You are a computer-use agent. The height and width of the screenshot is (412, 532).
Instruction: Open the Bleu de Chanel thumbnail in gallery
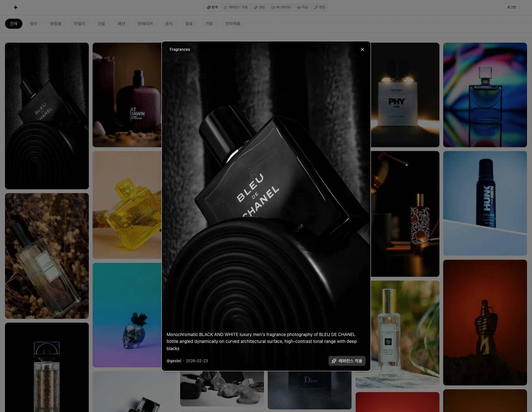(x=47, y=116)
